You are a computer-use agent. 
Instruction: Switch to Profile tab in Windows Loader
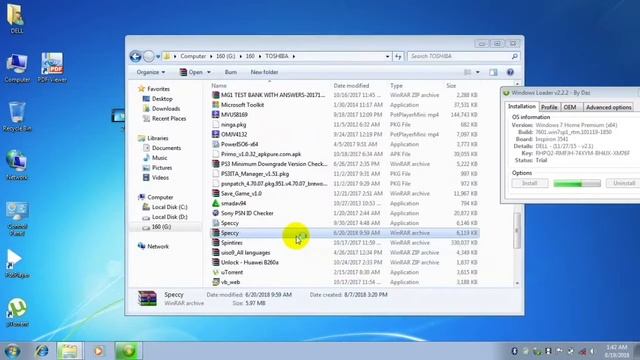click(549, 107)
